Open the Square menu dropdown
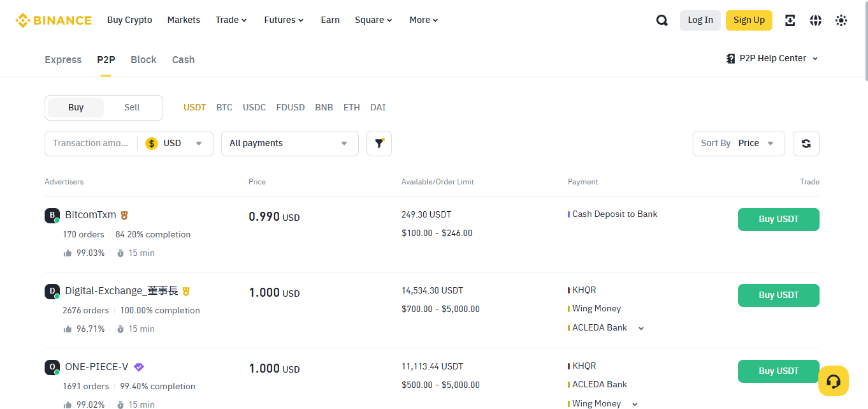 click(x=373, y=20)
